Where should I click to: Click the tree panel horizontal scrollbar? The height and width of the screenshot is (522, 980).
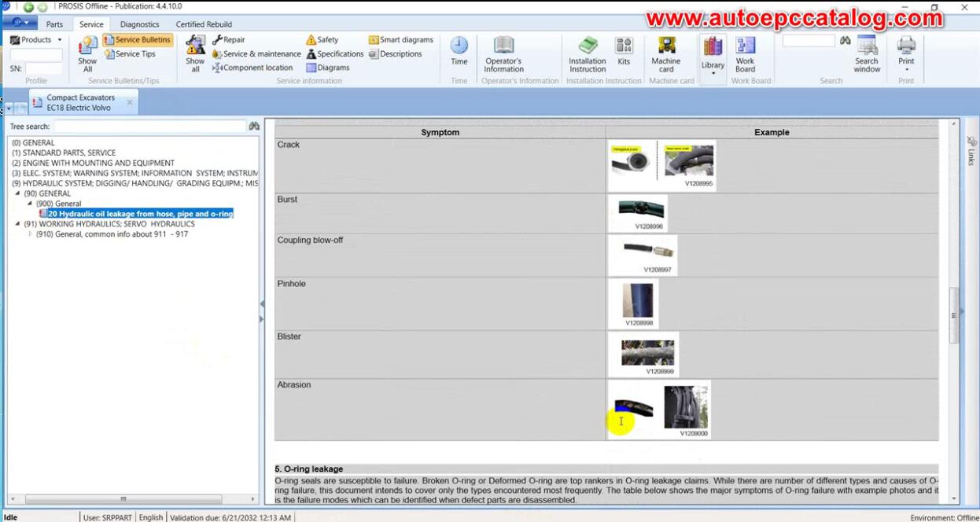click(123, 499)
